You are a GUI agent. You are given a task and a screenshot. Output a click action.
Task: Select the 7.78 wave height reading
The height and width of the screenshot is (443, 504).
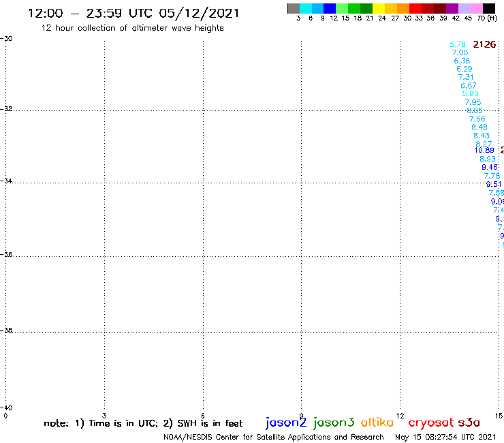[492, 176]
